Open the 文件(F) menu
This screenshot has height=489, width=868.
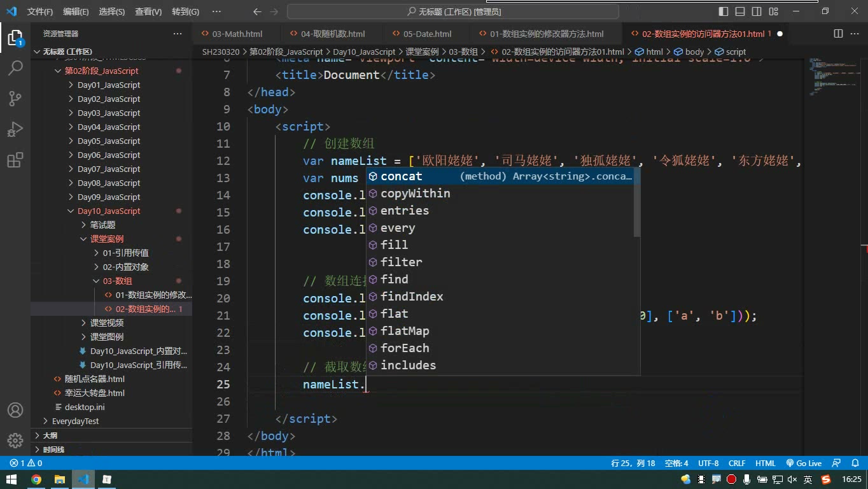40,11
